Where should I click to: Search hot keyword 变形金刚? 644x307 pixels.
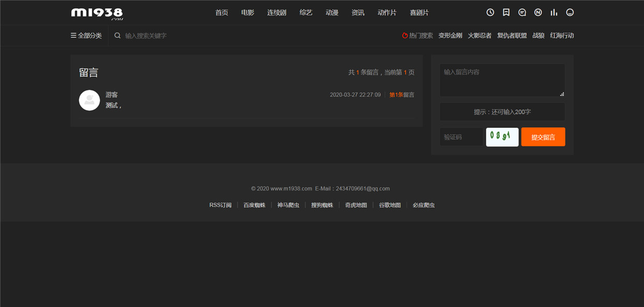click(x=451, y=36)
